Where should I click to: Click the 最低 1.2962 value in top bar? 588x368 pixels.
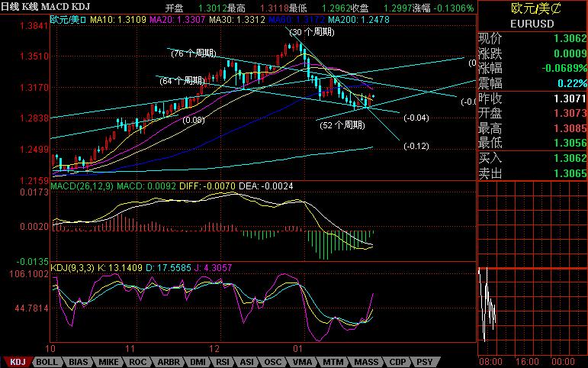point(320,8)
